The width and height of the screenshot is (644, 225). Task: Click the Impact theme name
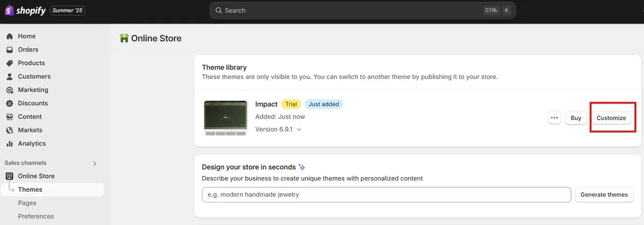pyautogui.click(x=266, y=104)
